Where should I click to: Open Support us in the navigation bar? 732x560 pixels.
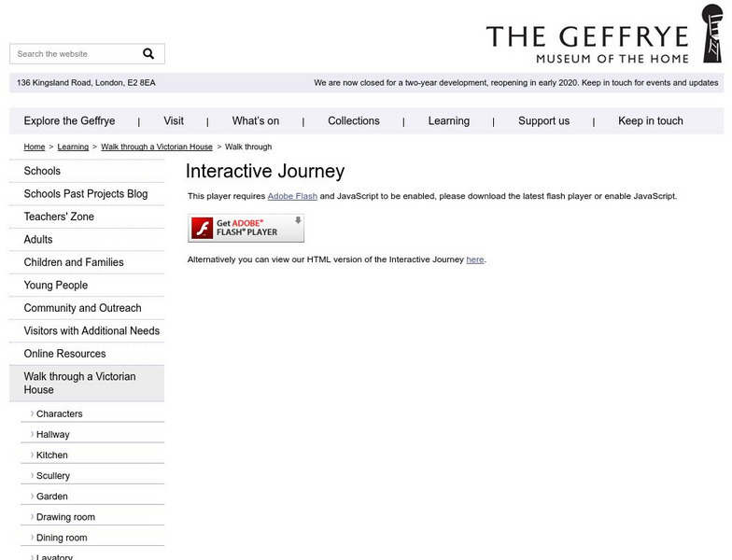point(543,121)
